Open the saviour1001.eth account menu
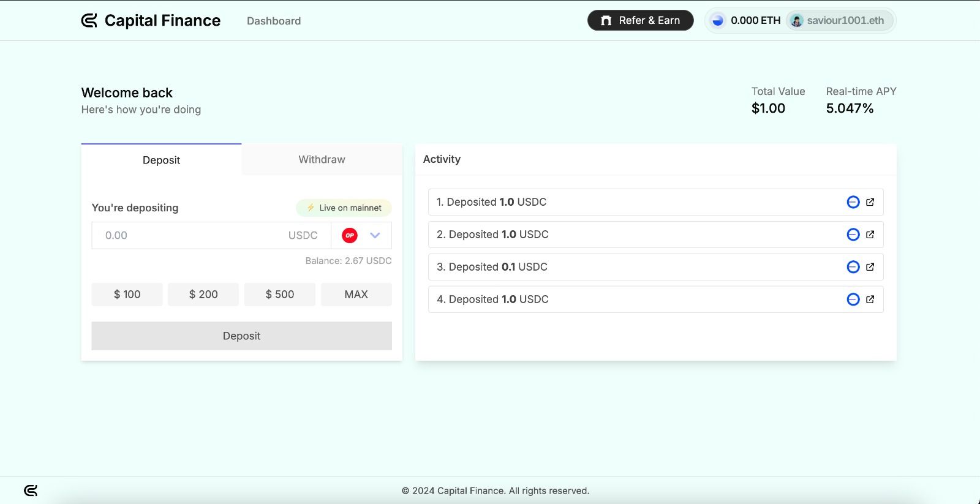Image resolution: width=980 pixels, height=504 pixels. (x=840, y=21)
